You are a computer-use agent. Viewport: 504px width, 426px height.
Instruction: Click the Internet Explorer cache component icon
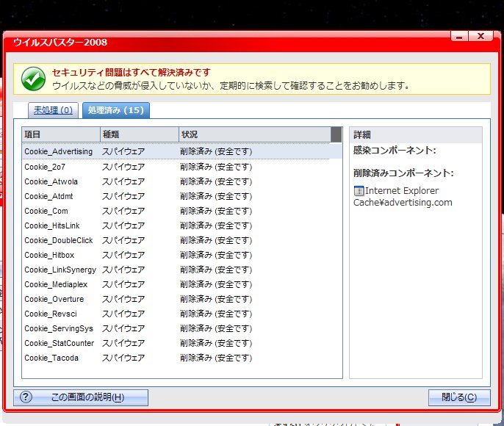click(x=359, y=191)
